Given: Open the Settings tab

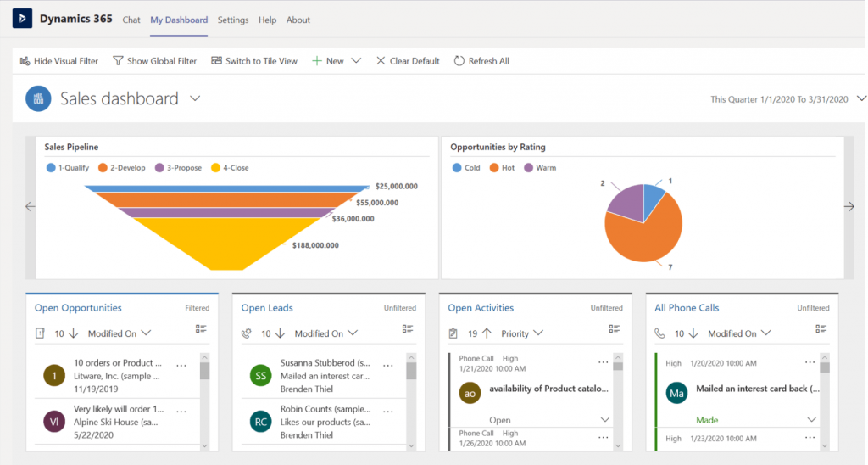Looking at the screenshot, I should click(x=233, y=20).
